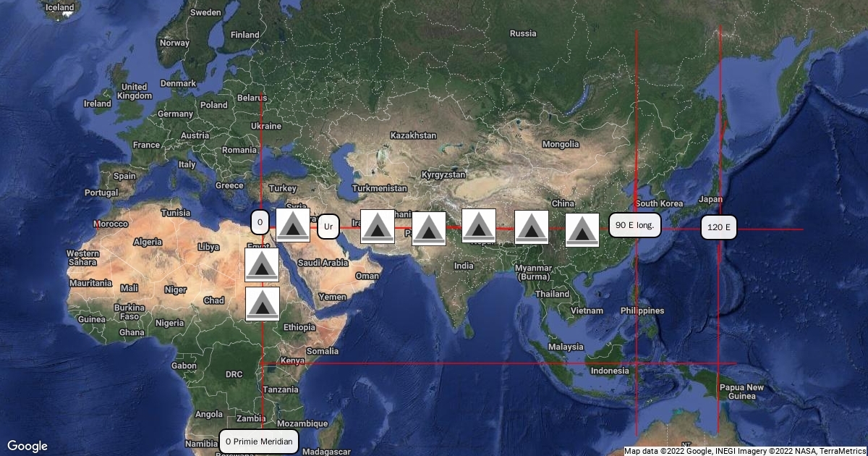
Task: Open the "90 E long." label
Action: pos(634,225)
